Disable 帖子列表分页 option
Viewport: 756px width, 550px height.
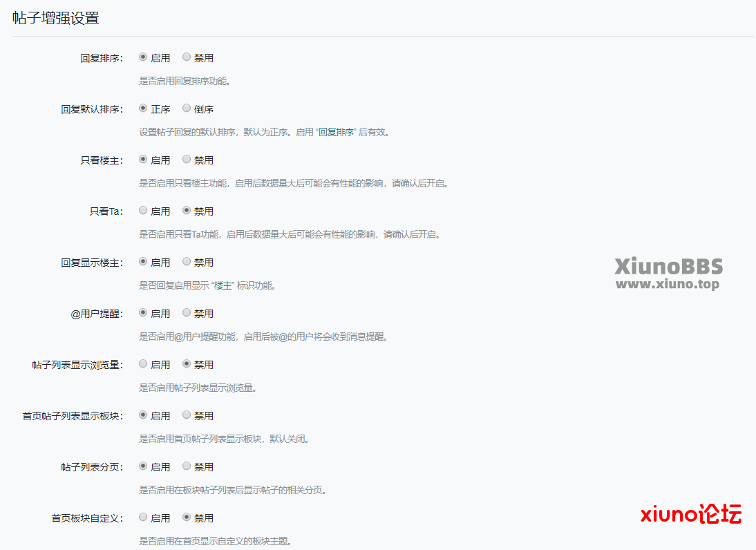click(x=187, y=466)
